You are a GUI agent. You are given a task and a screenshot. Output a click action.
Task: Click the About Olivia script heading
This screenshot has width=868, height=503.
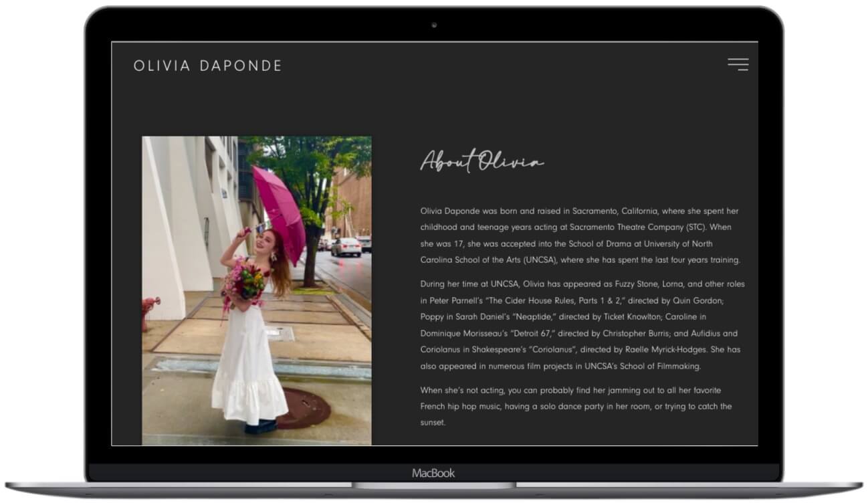coord(481,161)
